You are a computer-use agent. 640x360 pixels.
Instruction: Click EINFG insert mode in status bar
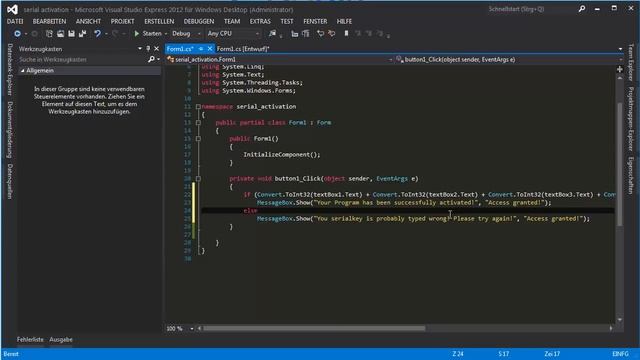coord(620,354)
